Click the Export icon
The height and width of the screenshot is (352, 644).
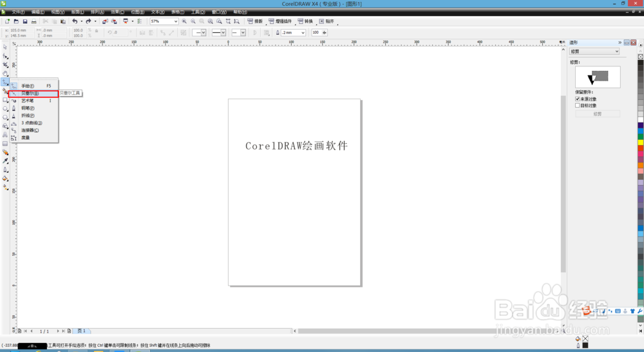(x=114, y=21)
